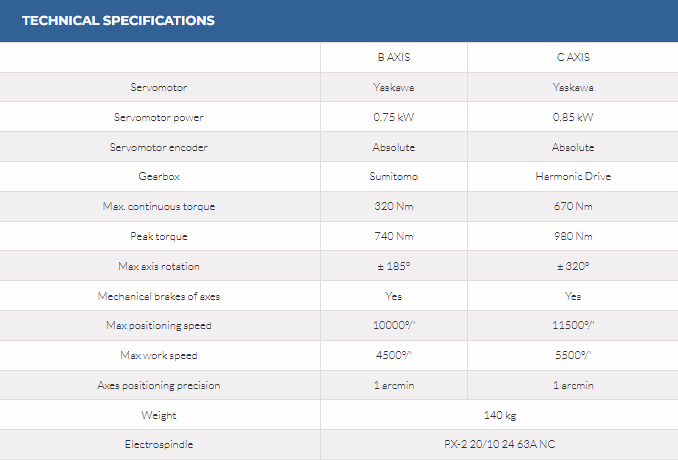Select the 980 Nm peak torque value
This screenshot has height=460, width=678.
point(572,237)
